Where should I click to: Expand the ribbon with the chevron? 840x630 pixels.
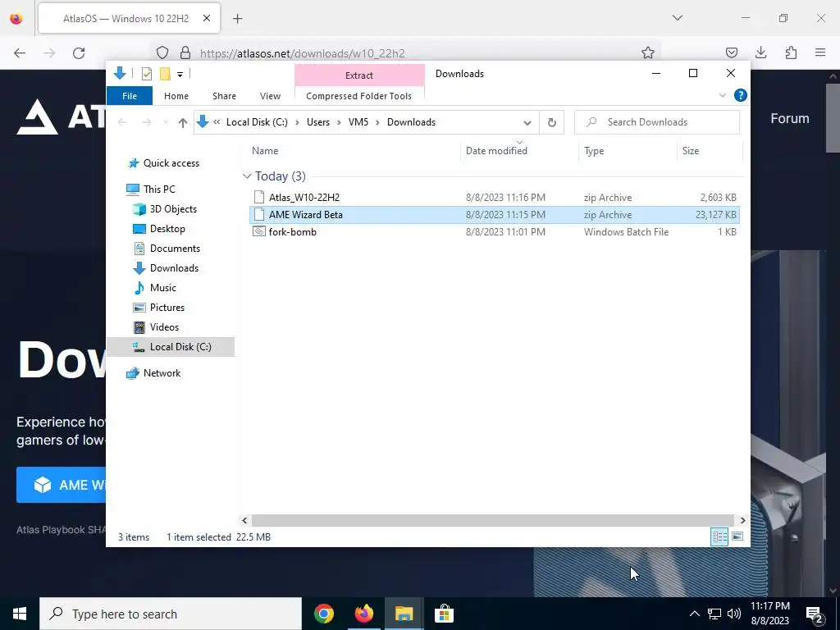click(x=722, y=95)
